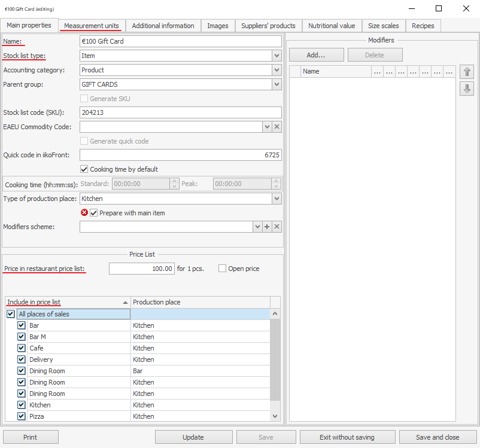This screenshot has height=448, width=480.
Task: Open the Recipes tab
Action: [423, 26]
